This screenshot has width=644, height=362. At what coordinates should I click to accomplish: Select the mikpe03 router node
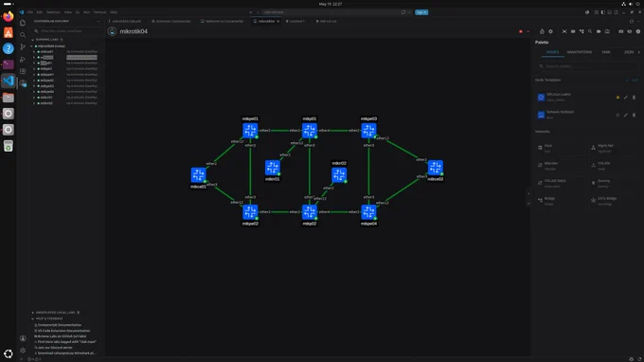tap(368, 130)
